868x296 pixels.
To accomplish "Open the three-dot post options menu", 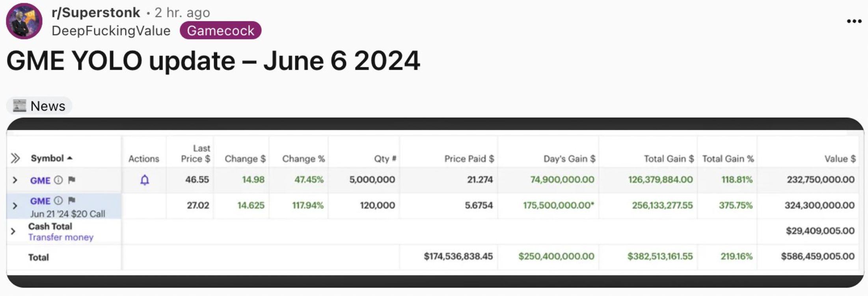I will pyautogui.click(x=854, y=21).
